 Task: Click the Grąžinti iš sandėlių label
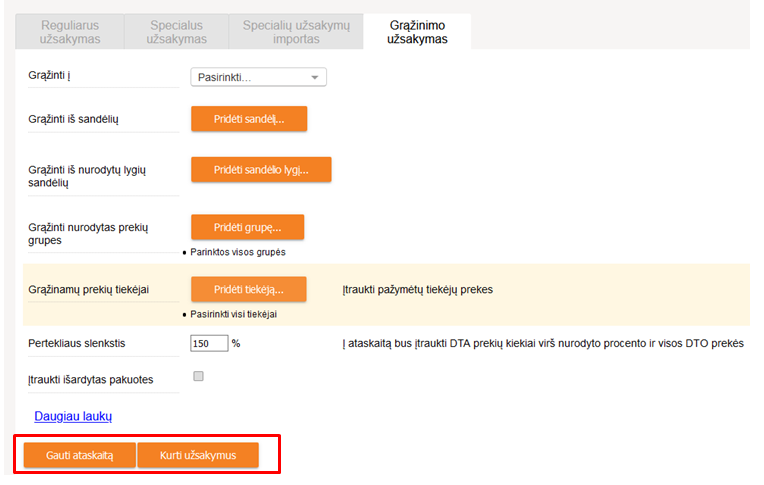coord(74,119)
